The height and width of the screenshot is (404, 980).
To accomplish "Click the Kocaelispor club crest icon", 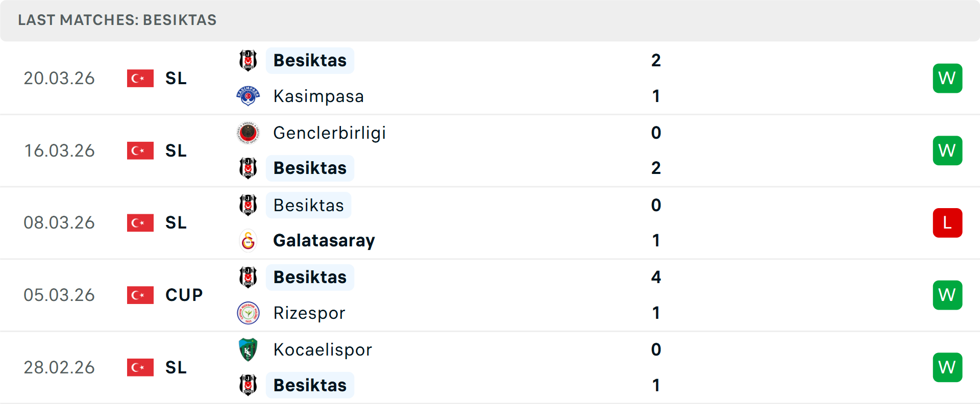I will (x=248, y=349).
